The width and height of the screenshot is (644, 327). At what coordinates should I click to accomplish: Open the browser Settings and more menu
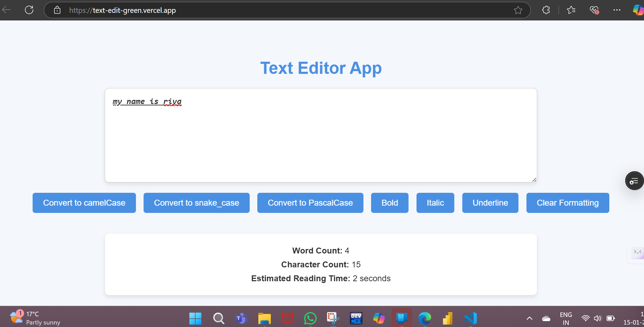(x=617, y=10)
